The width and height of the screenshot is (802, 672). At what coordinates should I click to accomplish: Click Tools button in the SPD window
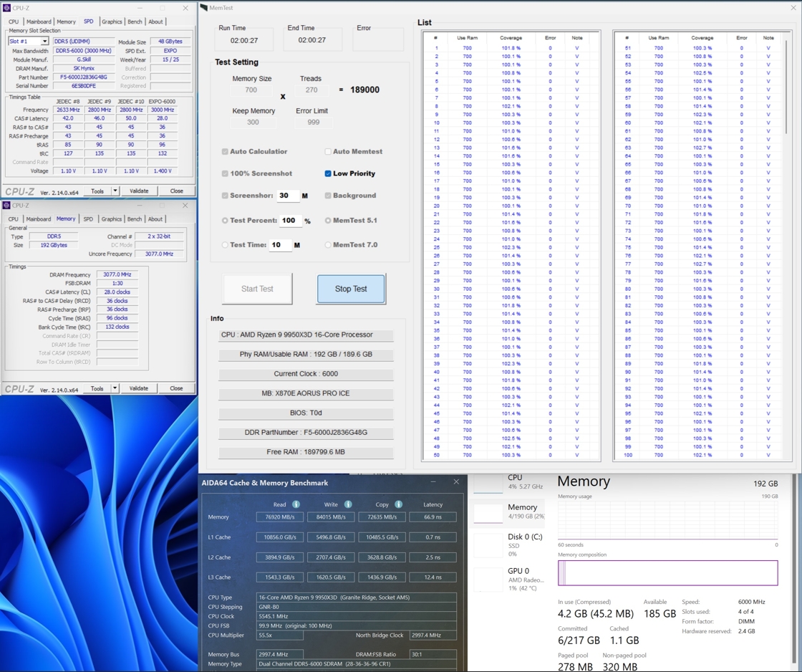click(97, 191)
